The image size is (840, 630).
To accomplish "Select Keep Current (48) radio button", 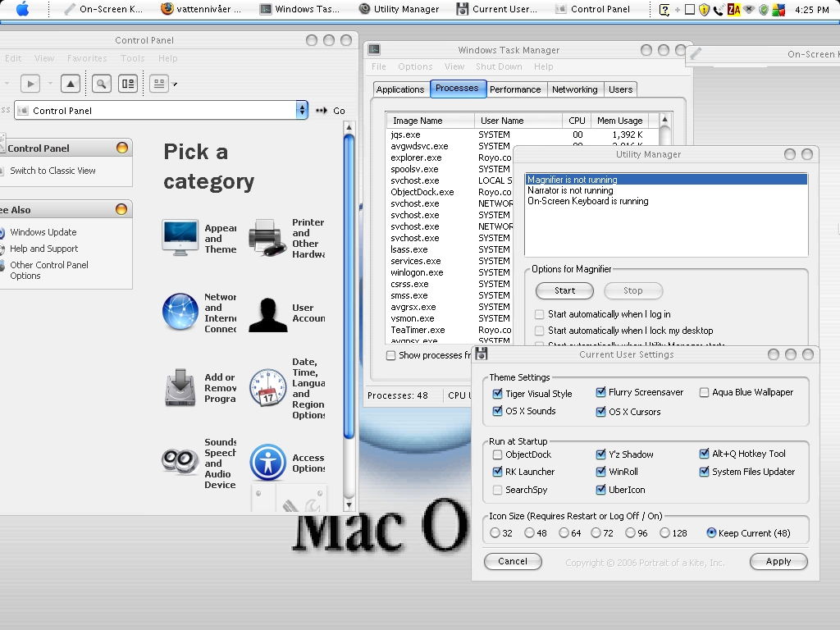I will [x=711, y=532].
